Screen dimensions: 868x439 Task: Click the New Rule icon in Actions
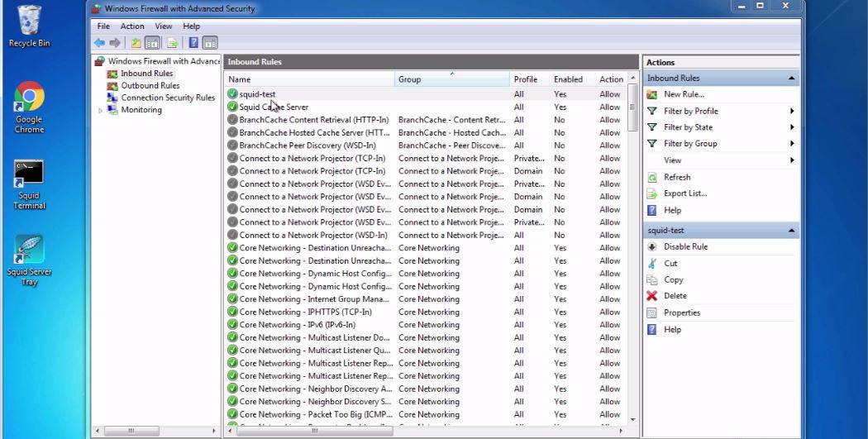652,95
